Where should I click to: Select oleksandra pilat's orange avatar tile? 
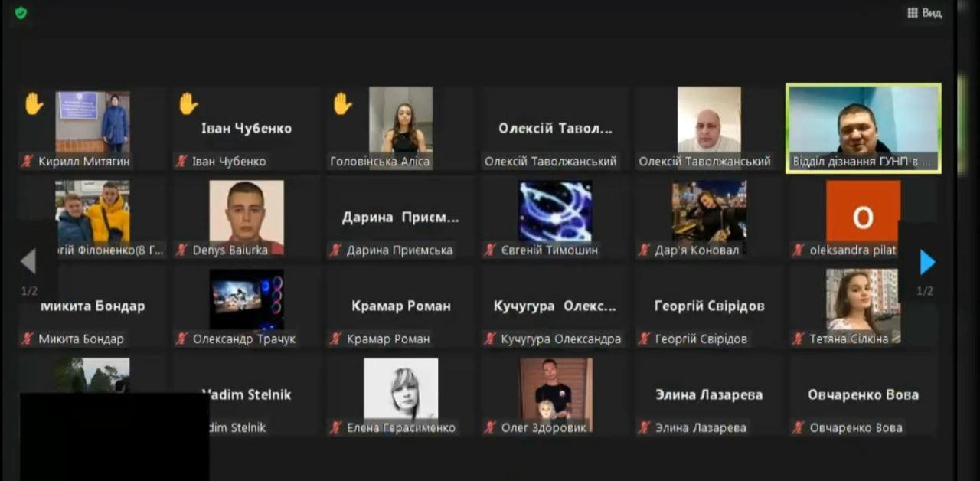point(863,217)
